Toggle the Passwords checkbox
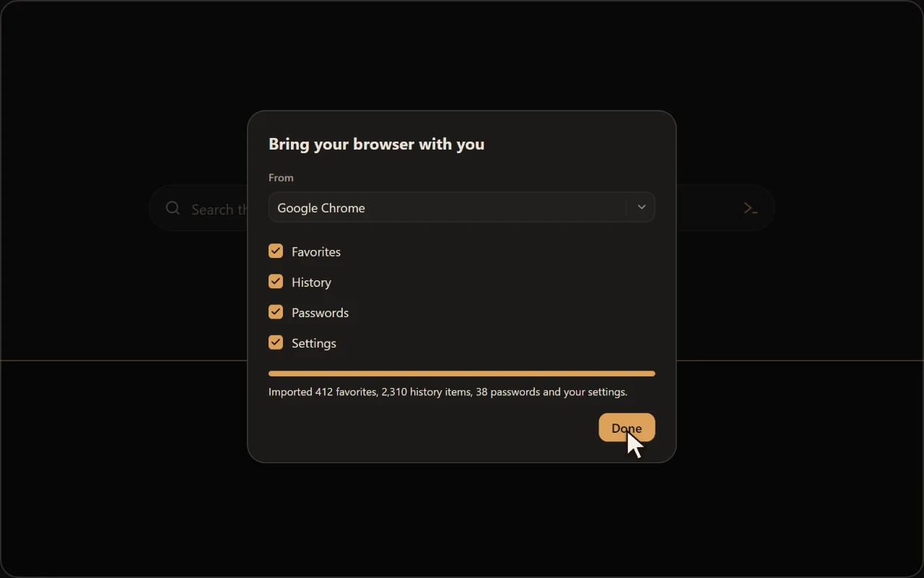This screenshot has height=578, width=924. (276, 311)
